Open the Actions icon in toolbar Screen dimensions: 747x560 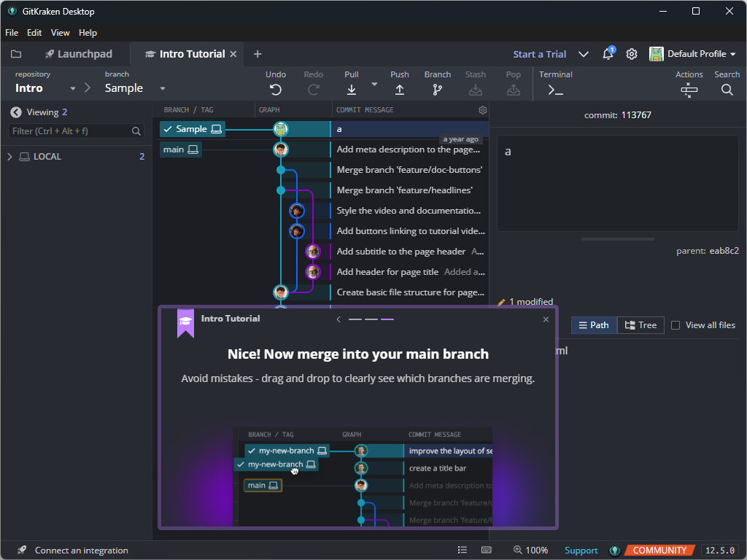point(689,90)
